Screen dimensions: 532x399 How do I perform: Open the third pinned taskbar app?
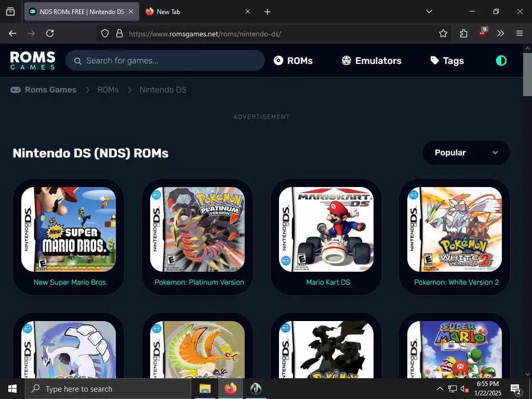256,389
